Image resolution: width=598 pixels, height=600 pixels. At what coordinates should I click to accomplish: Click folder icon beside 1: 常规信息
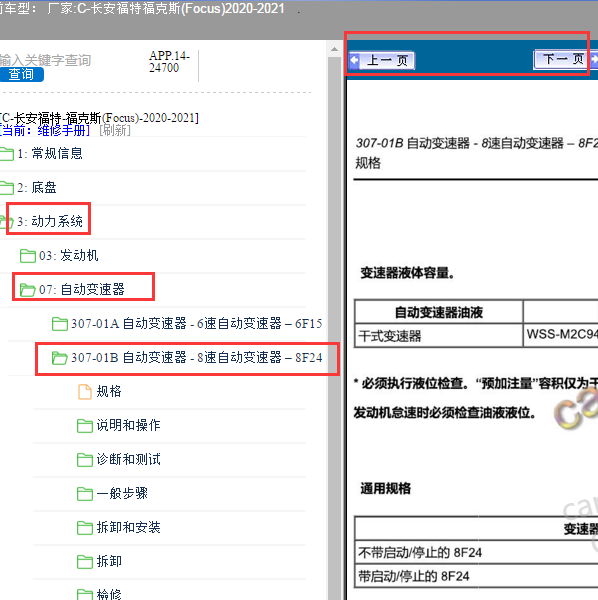coord(7,154)
